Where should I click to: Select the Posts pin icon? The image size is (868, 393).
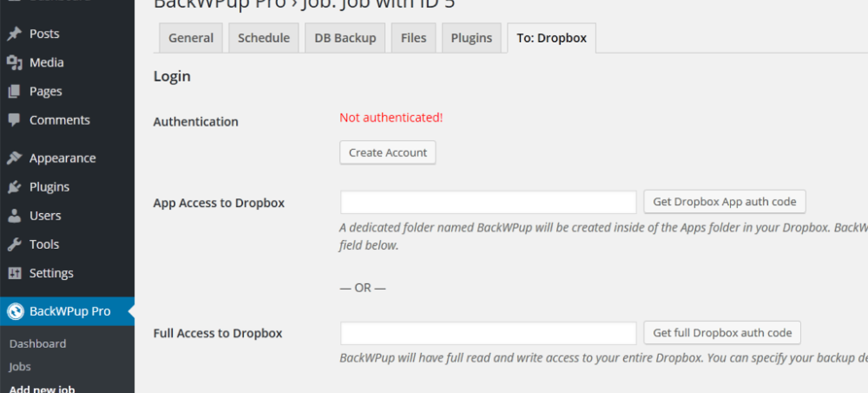[x=14, y=33]
